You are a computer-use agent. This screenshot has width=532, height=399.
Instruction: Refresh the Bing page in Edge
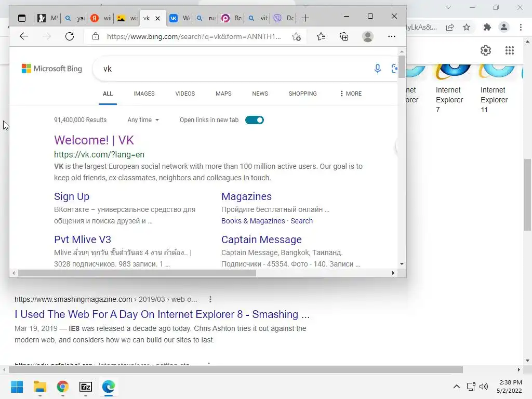(x=70, y=36)
